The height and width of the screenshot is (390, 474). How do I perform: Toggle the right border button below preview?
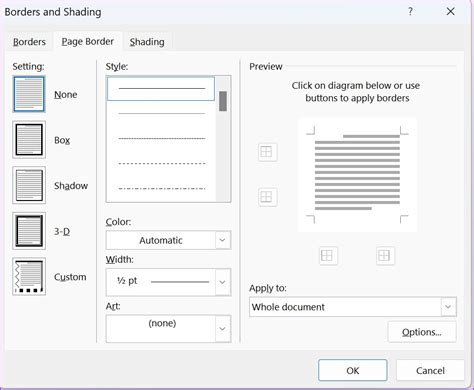coord(385,256)
